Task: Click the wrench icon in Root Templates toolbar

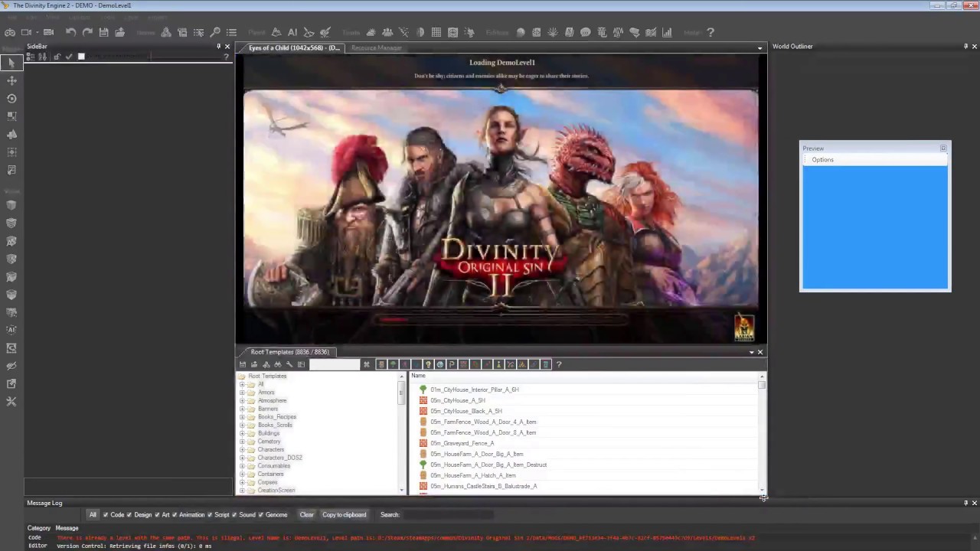Action: 289,364
